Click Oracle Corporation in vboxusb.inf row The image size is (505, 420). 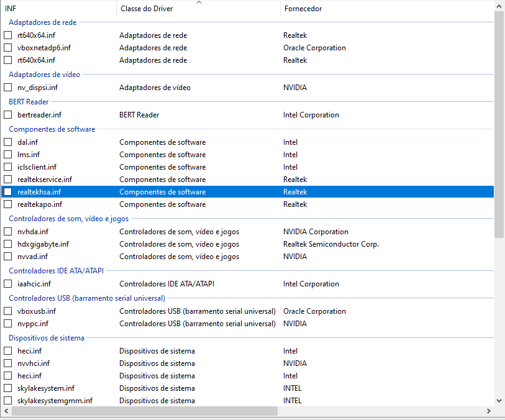click(314, 311)
